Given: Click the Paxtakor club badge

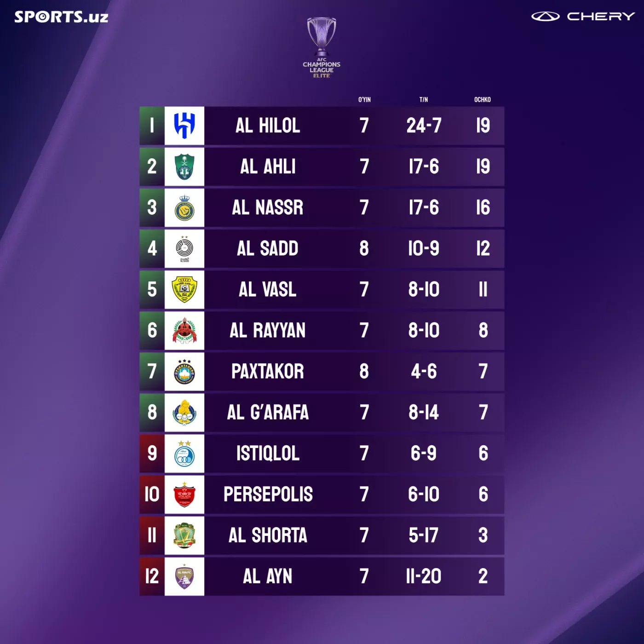Looking at the screenshot, I should pyautogui.click(x=184, y=371).
